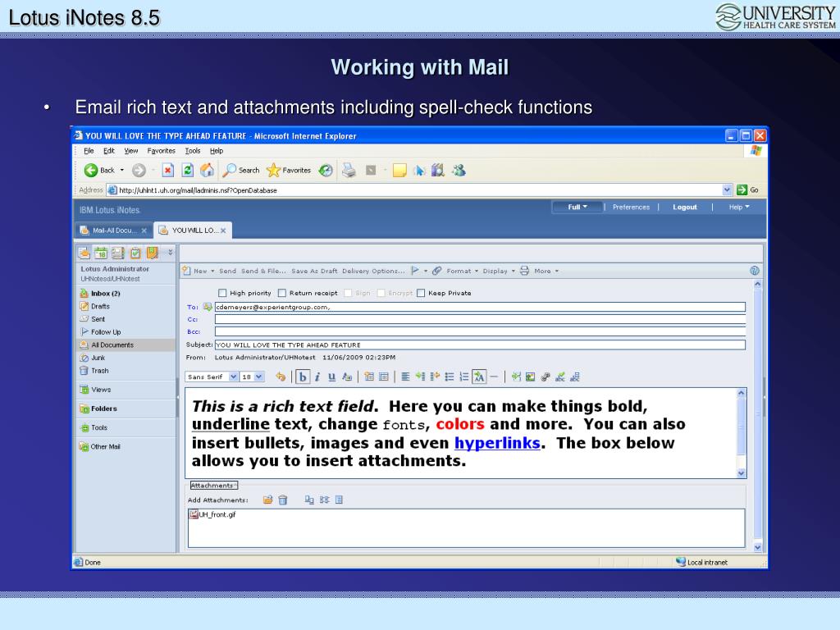Click the help question mark icon
840x630 pixels.
coord(755,271)
